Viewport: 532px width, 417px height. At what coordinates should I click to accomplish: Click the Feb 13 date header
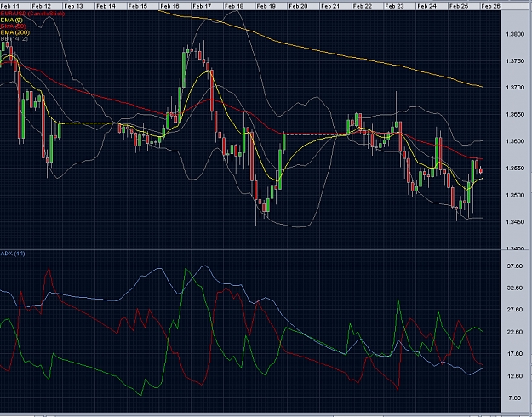point(73,6)
